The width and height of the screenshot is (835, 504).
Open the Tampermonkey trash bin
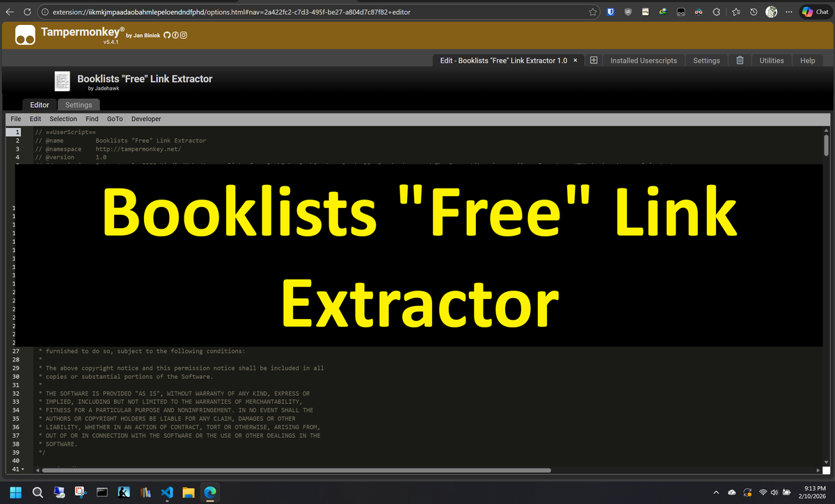(740, 60)
